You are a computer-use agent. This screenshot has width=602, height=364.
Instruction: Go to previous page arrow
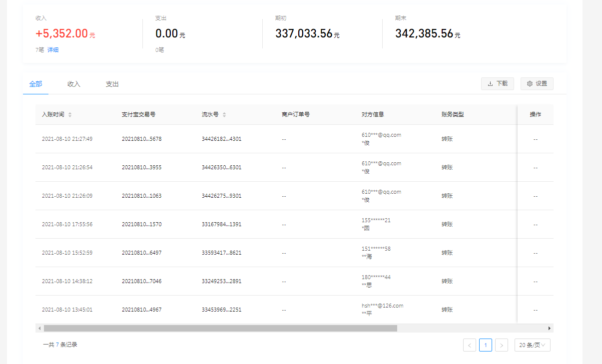[469, 345]
